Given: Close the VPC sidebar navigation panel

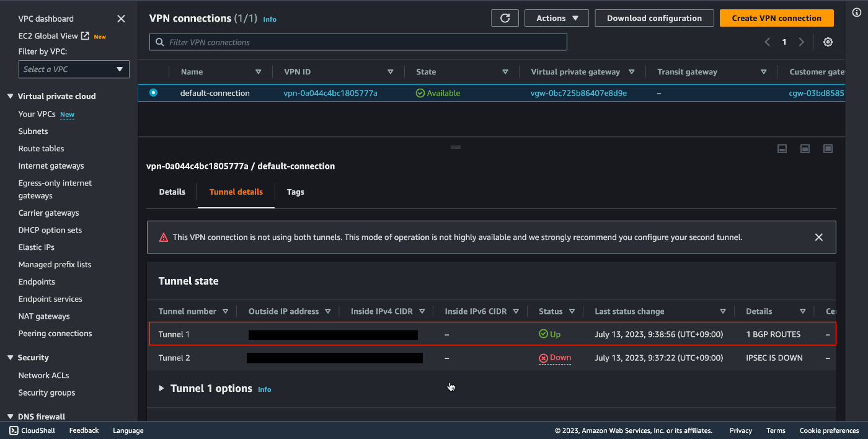Looking at the screenshot, I should pos(121,19).
